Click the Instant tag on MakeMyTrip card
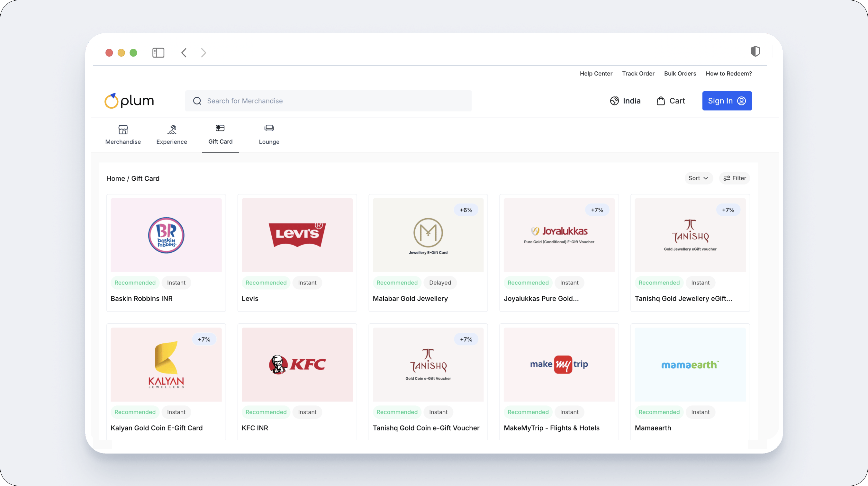The image size is (868, 486). [569, 412]
